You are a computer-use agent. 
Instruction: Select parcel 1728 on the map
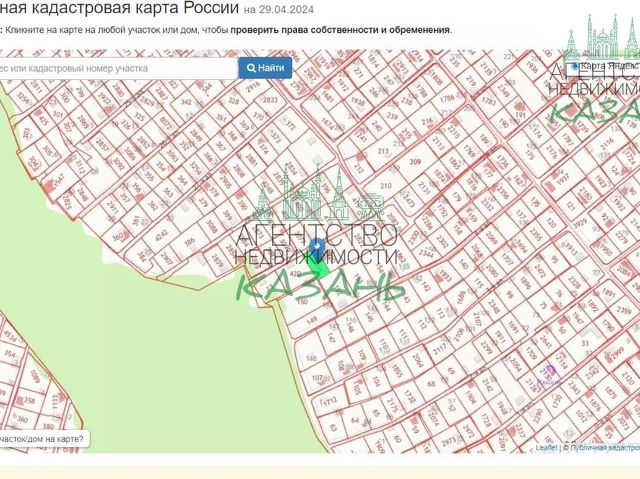coord(485,419)
